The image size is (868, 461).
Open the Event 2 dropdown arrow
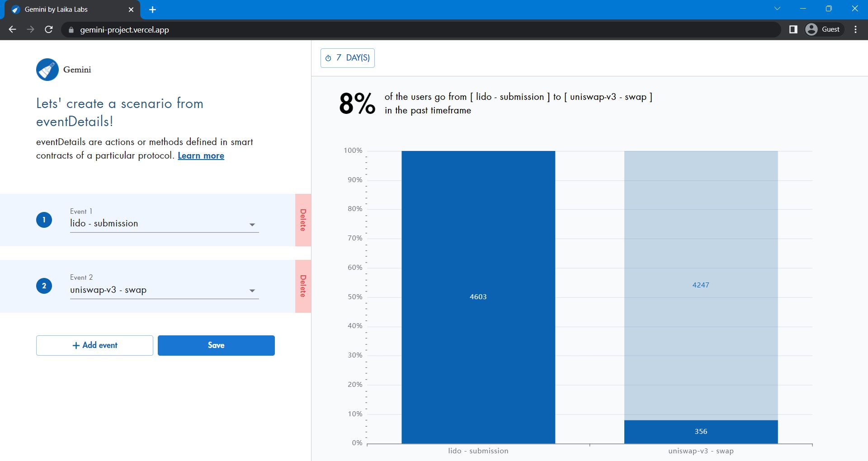coord(252,291)
